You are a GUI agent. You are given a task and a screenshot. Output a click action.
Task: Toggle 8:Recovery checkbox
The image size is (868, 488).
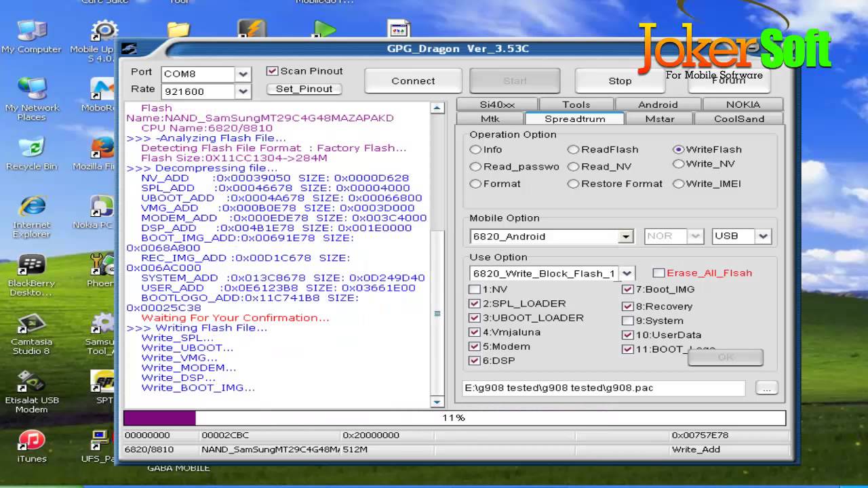pyautogui.click(x=627, y=306)
